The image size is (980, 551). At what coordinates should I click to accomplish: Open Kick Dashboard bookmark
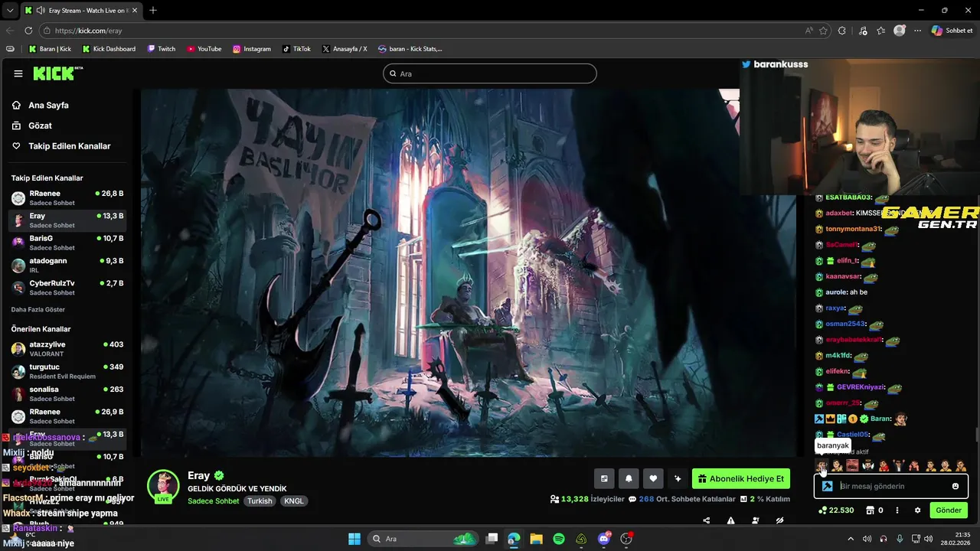(x=109, y=49)
